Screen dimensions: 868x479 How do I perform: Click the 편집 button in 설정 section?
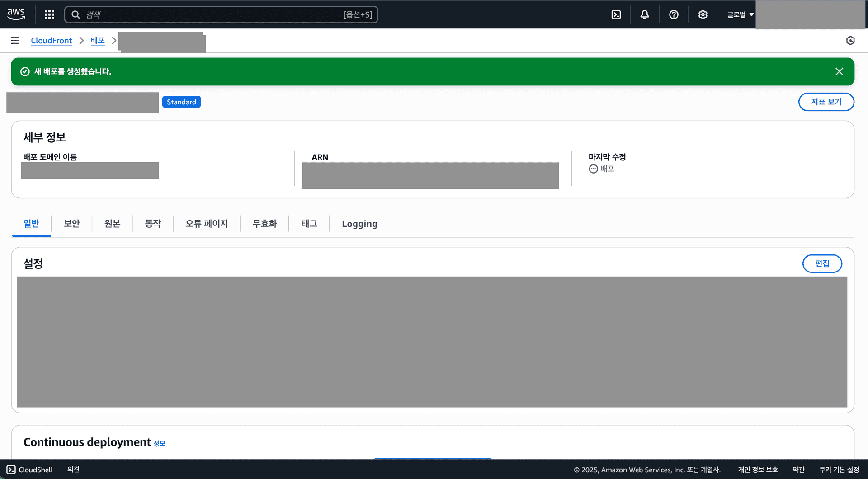(x=822, y=263)
